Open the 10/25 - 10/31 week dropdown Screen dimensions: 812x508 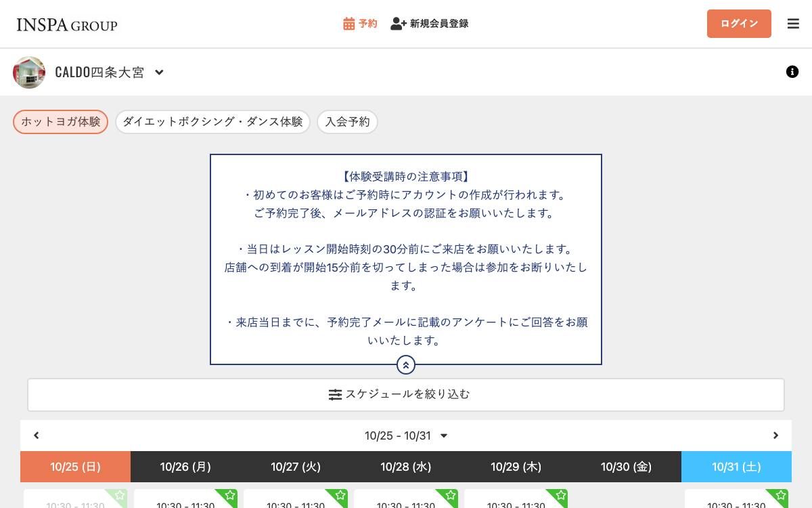(406, 436)
